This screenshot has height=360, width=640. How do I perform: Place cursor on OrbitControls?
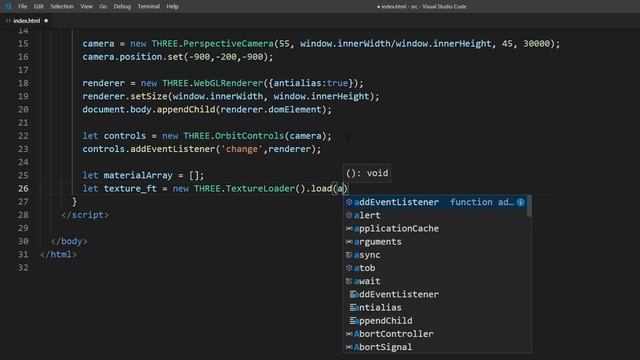(x=249, y=136)
